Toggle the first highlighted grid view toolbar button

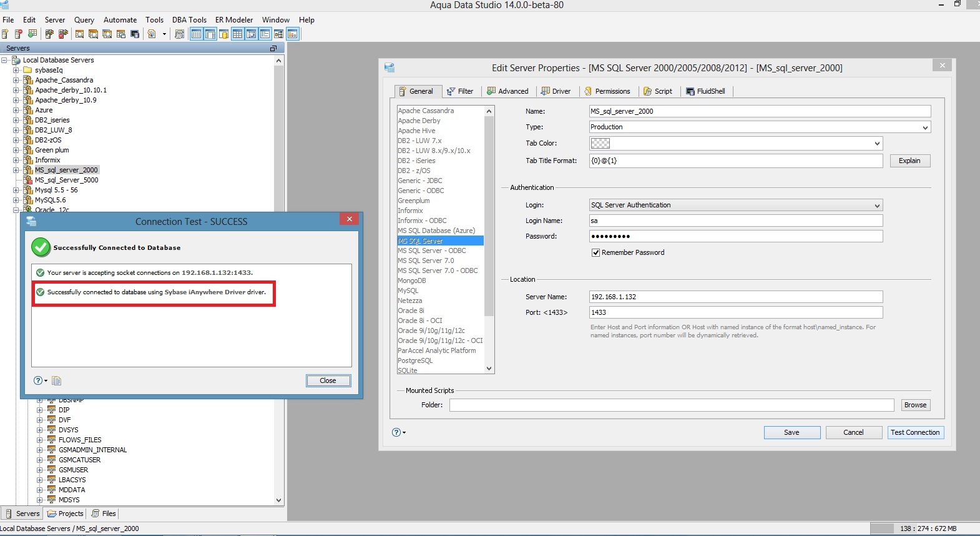[x=196, y=34]
